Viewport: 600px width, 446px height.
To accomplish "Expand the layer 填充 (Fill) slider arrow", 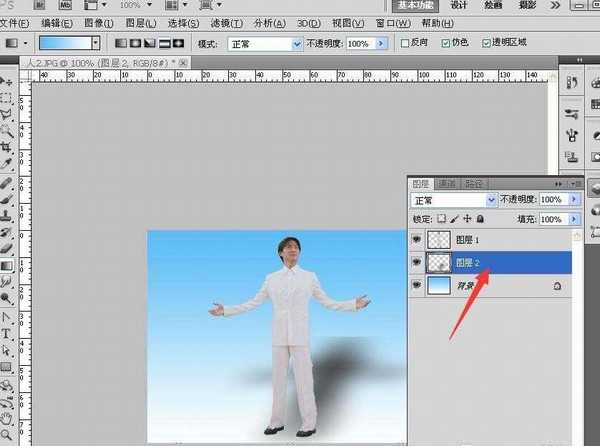I will click(x=574, y=218).
